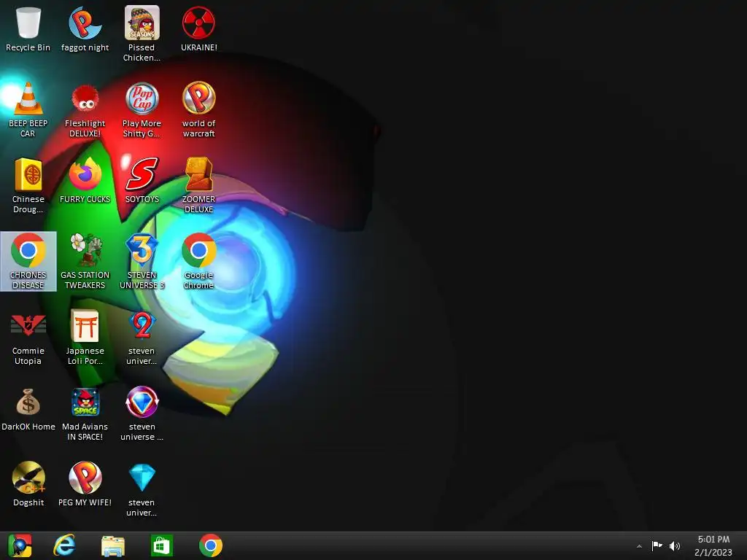Open the Dogshit eagle C++ icon
Screen dimensions: 747x560
tap(28, 478)
